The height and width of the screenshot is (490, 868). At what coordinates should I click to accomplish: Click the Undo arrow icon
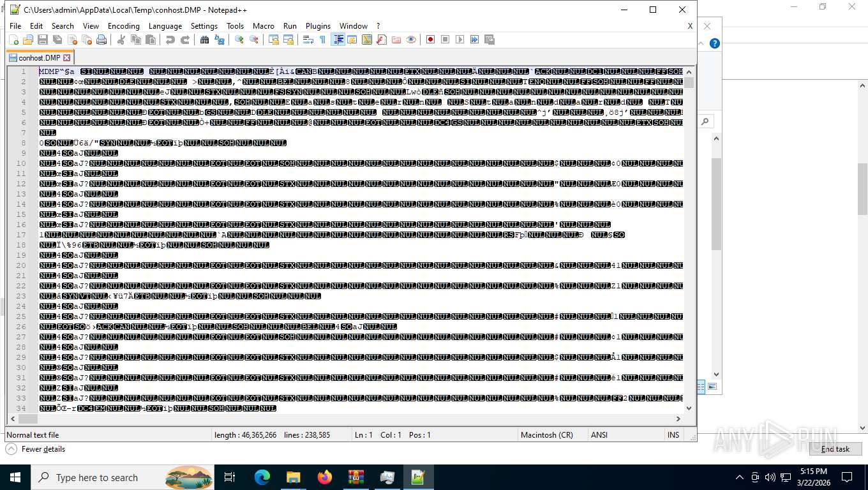[x=170, y=40]
